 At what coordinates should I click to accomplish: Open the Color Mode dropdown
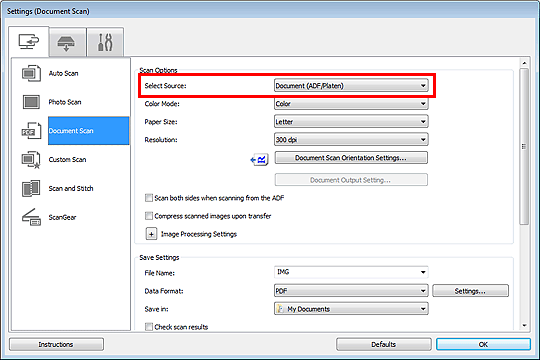[351, 104]
